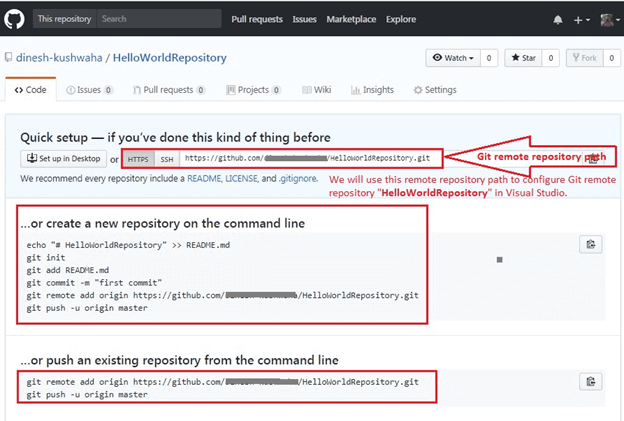This screenshot has width=624, height=421.
Task: Click the Marketplace nav link
Action: pos(352,19)
